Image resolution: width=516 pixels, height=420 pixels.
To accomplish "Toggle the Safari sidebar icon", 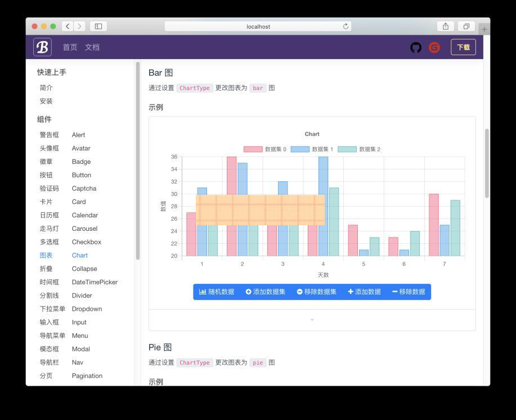I will coord(97,26).
